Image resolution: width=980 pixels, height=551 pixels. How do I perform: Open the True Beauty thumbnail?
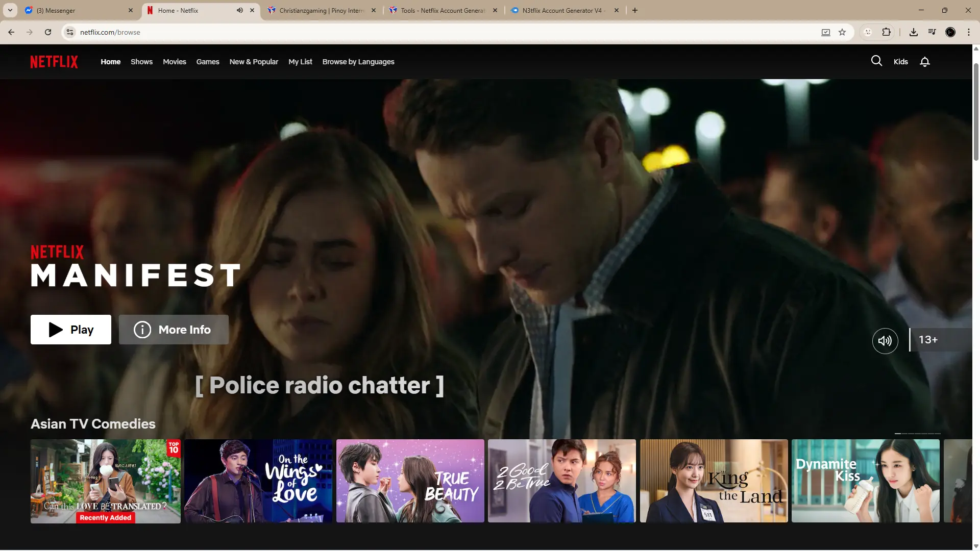pos(410,481)
